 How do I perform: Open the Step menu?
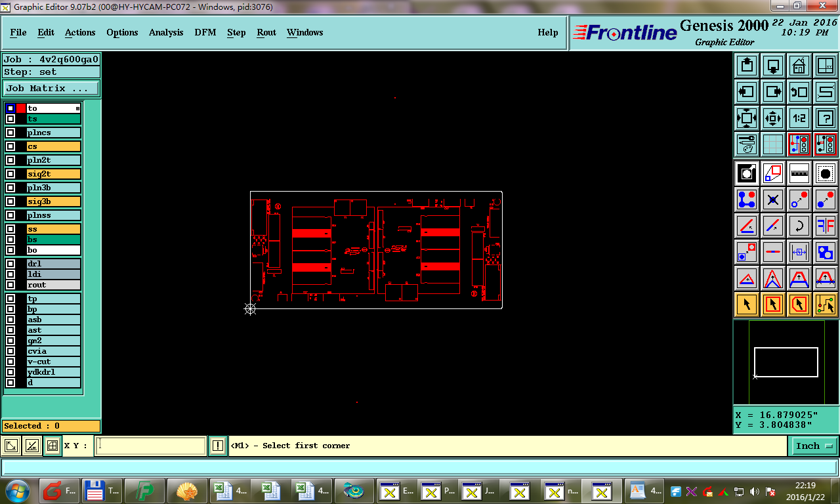pyautogui.click(x=236, y=32)
